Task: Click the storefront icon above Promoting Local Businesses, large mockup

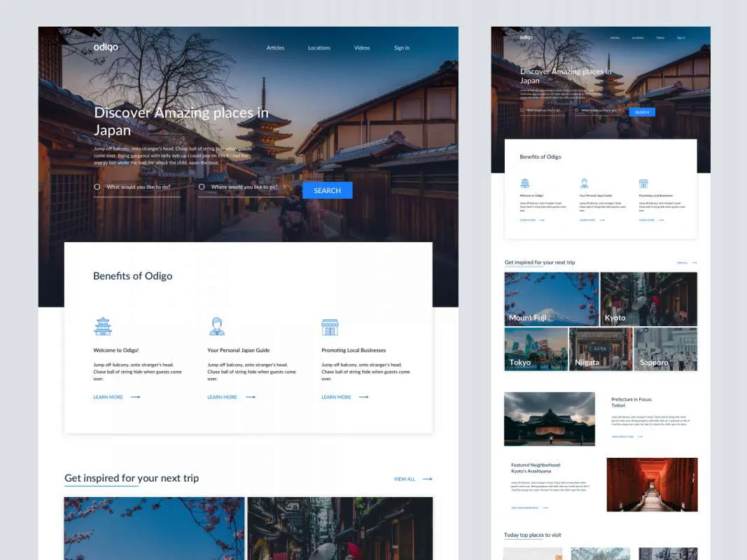Action: (330, 326)
